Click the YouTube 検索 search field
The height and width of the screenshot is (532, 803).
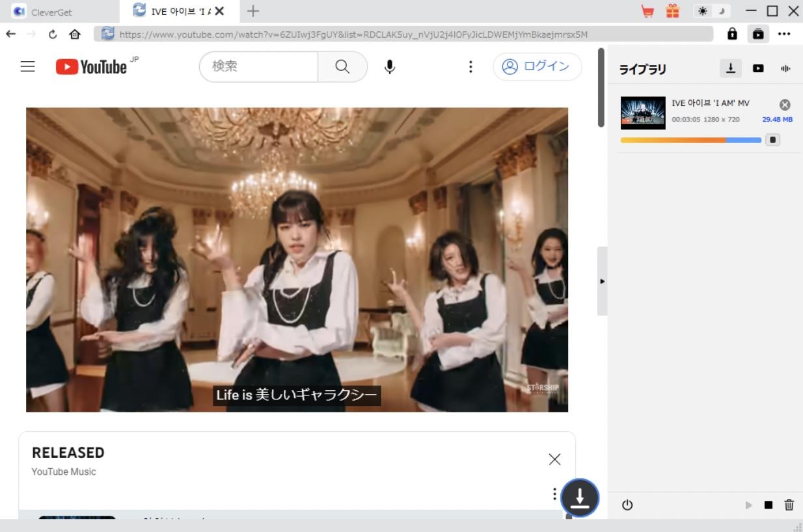(x=258, y=66)
